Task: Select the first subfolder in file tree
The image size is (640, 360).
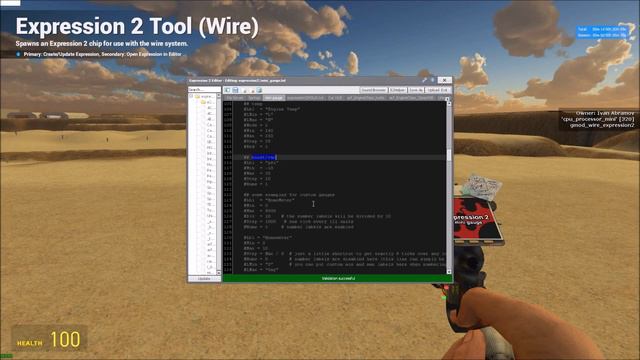Action: point(208,102)
